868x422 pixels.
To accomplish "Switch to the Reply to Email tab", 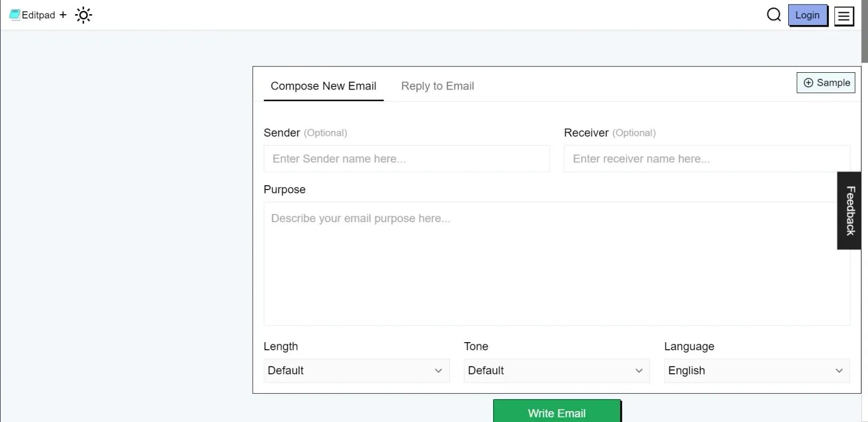I will 437,86.
